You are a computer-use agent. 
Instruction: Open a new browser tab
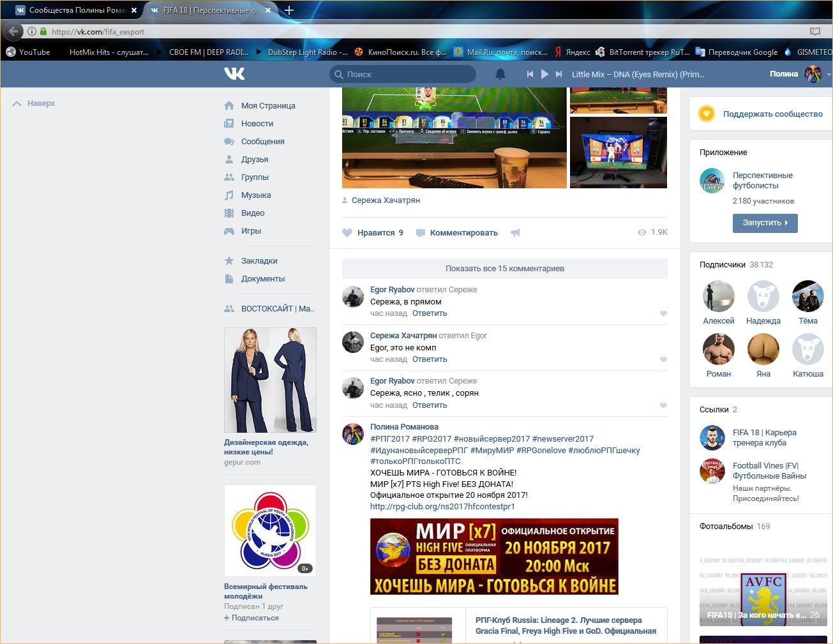coord(289,10)
